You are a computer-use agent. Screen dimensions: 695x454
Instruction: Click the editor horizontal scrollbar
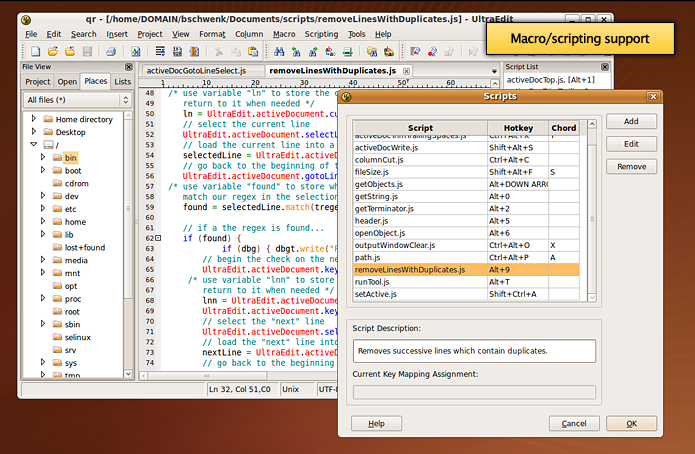tap(238, 376)
